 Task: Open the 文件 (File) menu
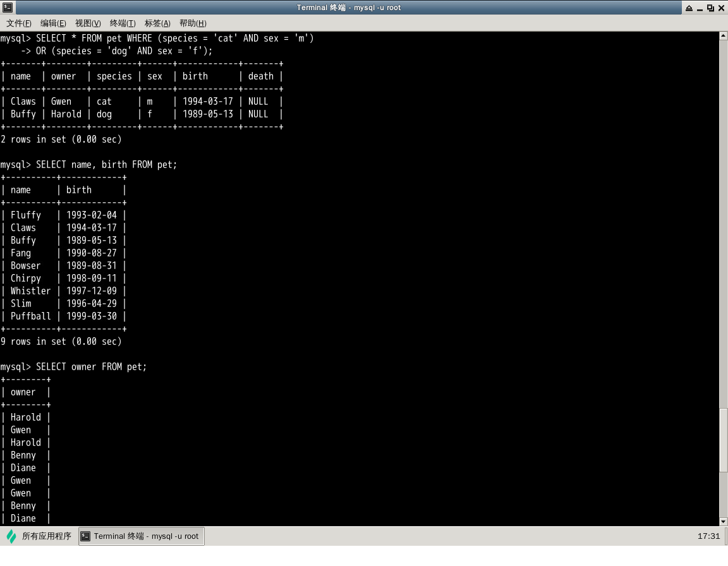tap(19, 23)
